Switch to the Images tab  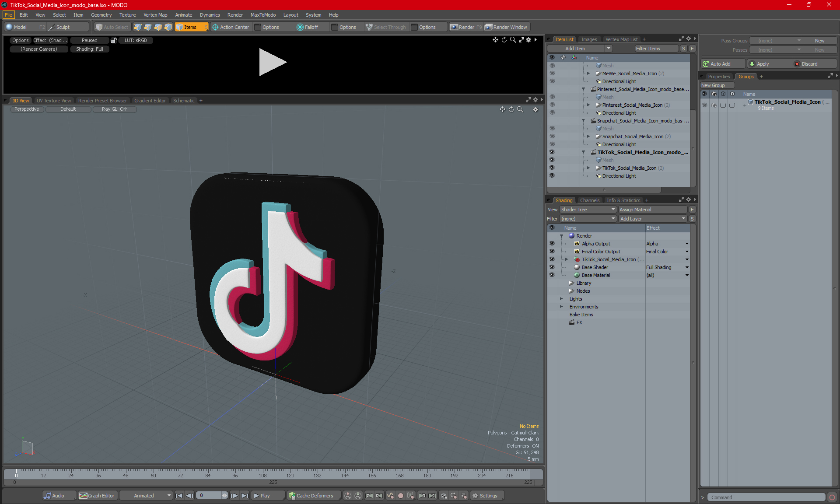pos(589,39)
